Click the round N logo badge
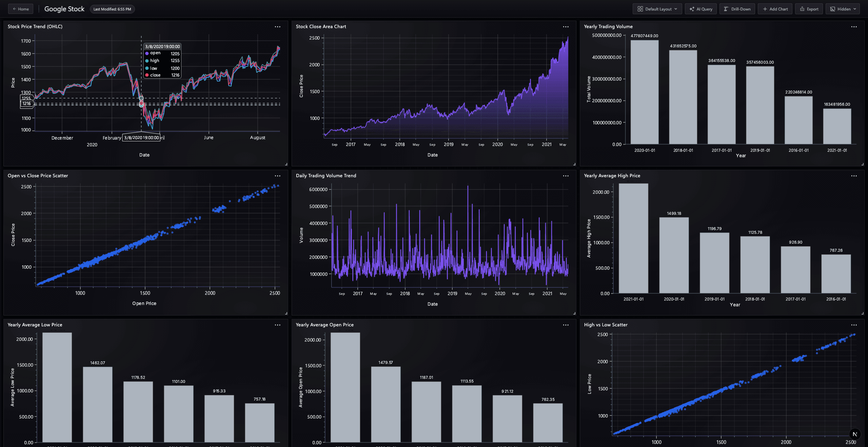Image resolution: width=868 pixels, height=447 pixels. [x=855, y=434]
